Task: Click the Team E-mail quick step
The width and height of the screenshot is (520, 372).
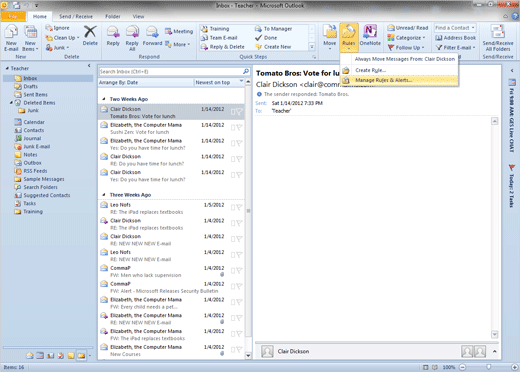Action: [x=219, y=38]
